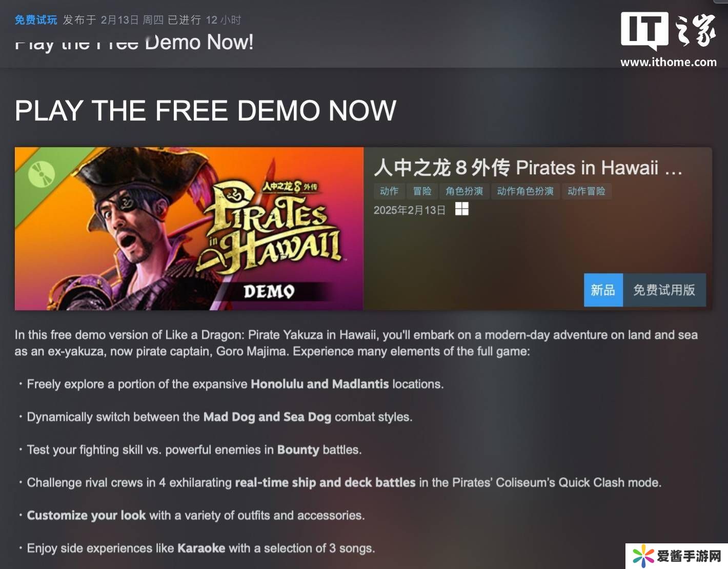This screenshot has height=569, width=728.
Task: Select the 角色扮演 tag
Action: [x=464, y=191]
